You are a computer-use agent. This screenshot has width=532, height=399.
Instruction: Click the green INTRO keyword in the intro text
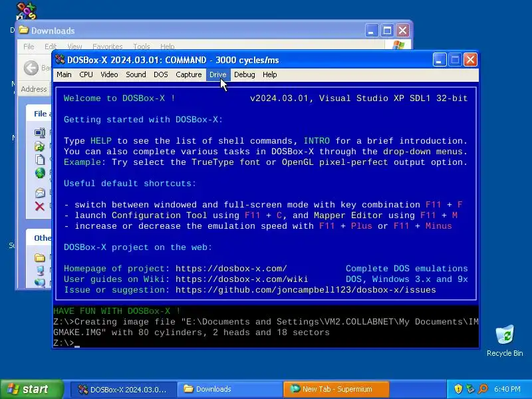tap(317, 141)
